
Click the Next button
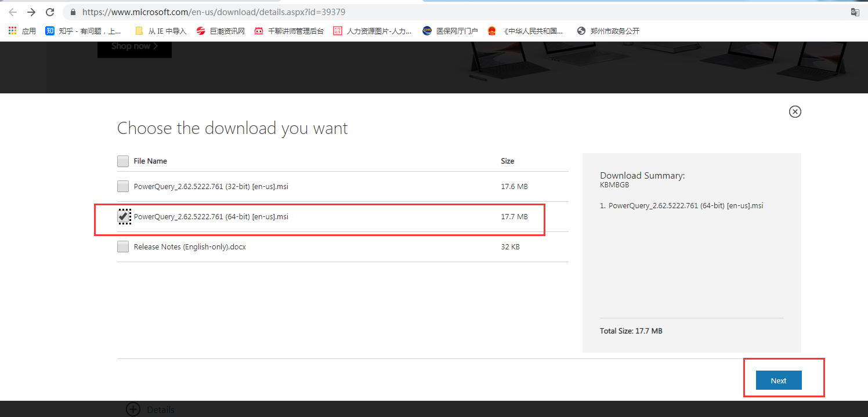coord(778,380)
